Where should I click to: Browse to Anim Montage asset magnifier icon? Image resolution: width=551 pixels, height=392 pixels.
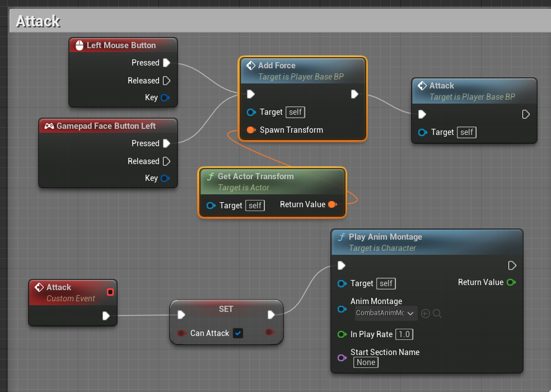[437, 314]
